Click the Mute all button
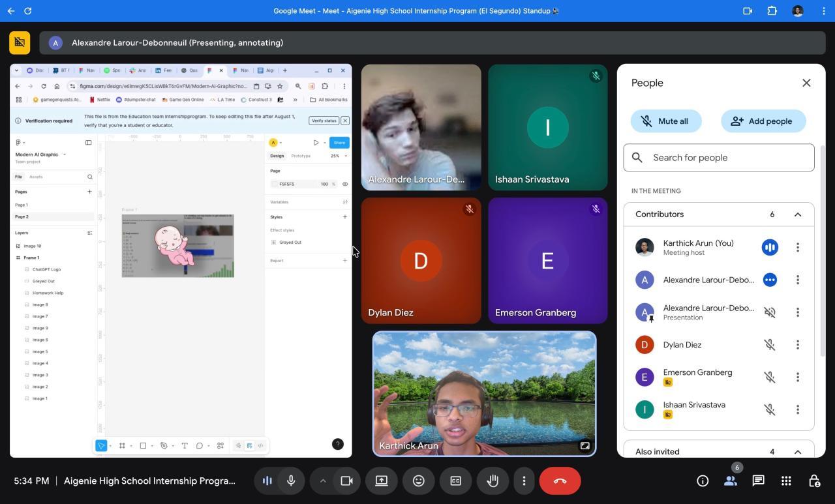835x504 pixels. click(x=665, y=121)
